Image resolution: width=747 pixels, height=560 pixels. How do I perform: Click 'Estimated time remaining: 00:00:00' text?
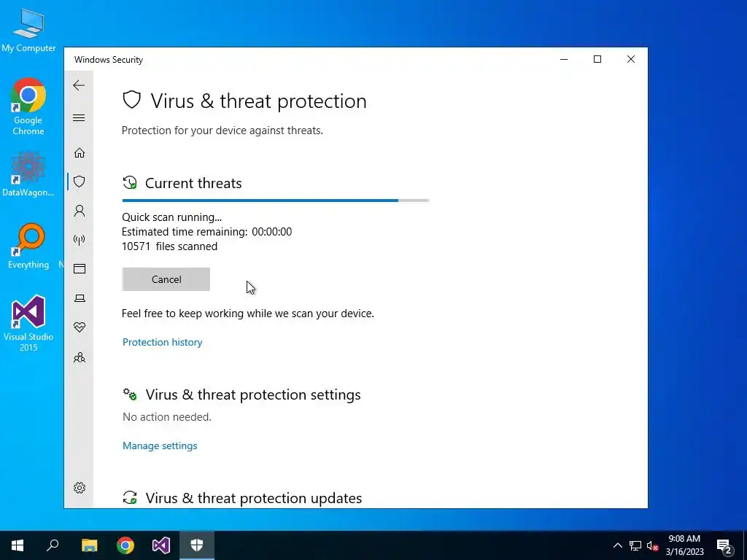(x=206, y=232)
